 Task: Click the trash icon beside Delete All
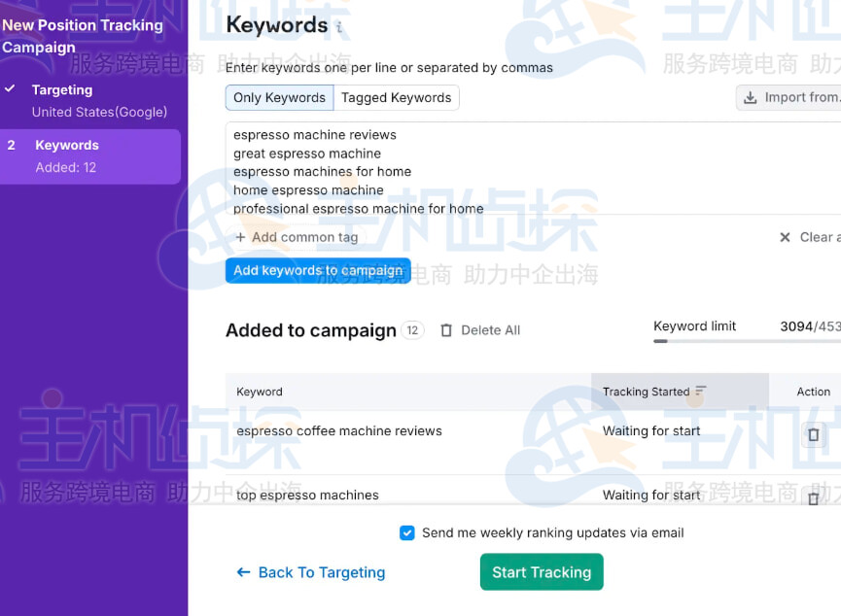[x=446, y=330]
